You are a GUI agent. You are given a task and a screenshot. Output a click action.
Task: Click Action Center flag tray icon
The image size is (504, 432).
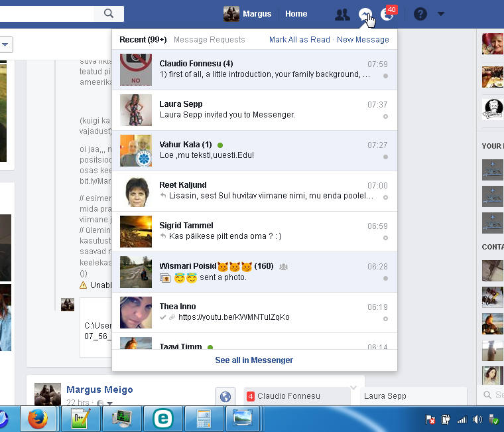(x=430, y=419)
